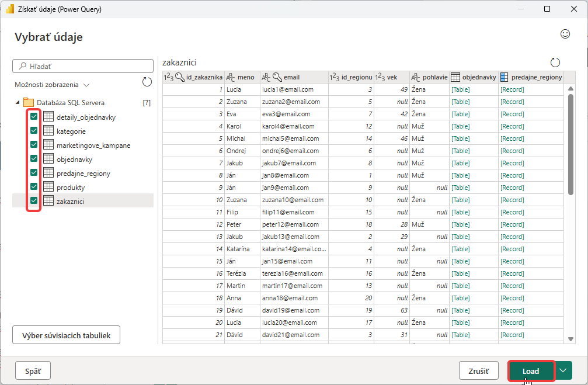Screen dimensions: 588x385
Task: Uncheck the produkty checkbox
Action: (34, 186)
